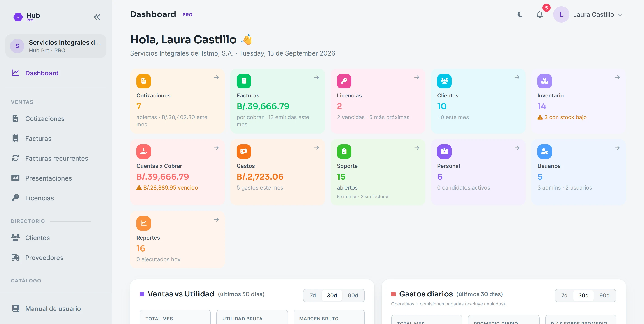Viewport: 644px width, 324px height.
Task: Click the orange Cotizaciones card icon
Action: coord(144,81)
